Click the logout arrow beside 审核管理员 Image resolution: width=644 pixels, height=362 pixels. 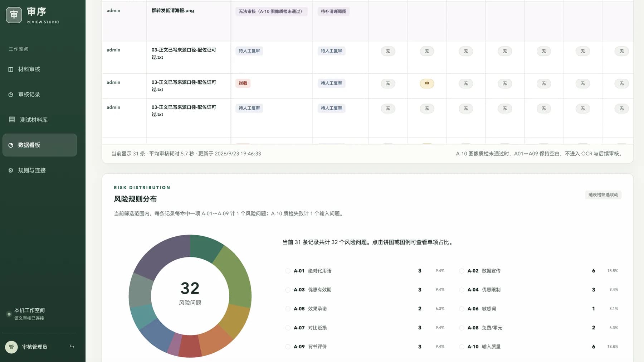[72, 346]
